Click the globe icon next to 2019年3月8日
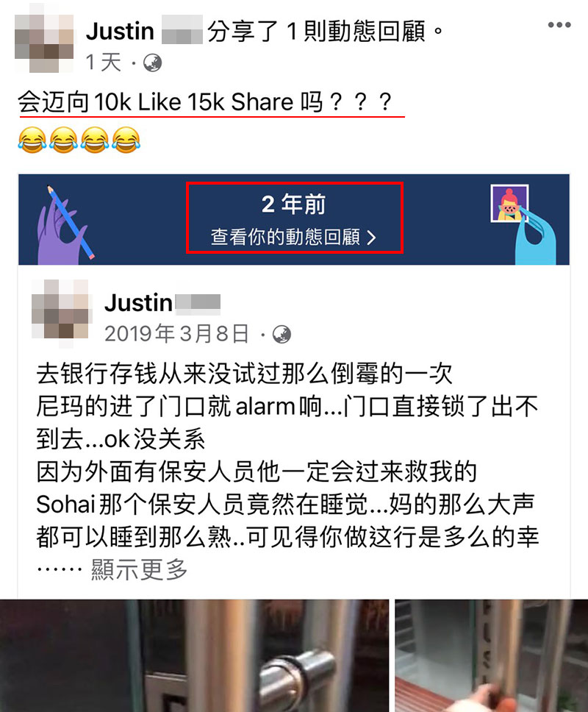The height and width of the screenshot is (712, 588). pyautogui.click(x=282, y=335)
